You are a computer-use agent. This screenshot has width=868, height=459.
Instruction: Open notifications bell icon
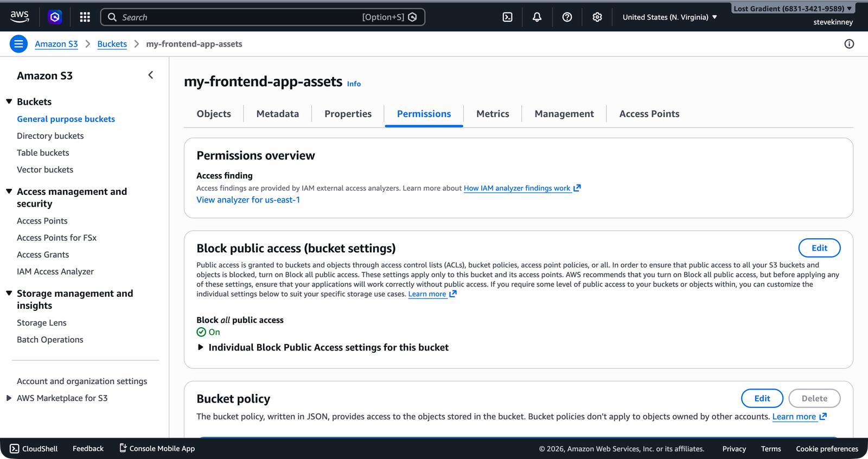(x=537, y=17)
